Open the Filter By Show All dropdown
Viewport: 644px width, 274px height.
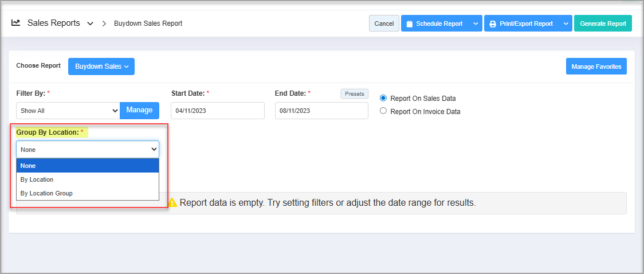(68, 110)
